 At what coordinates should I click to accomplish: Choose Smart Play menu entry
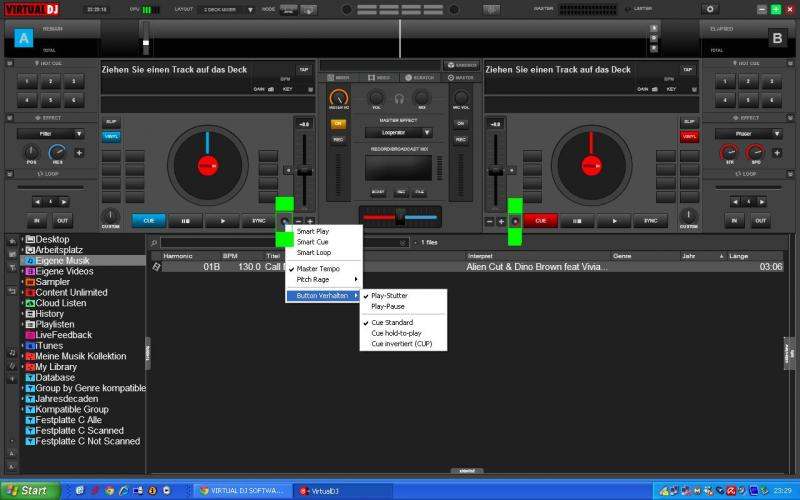click(313, 231)
